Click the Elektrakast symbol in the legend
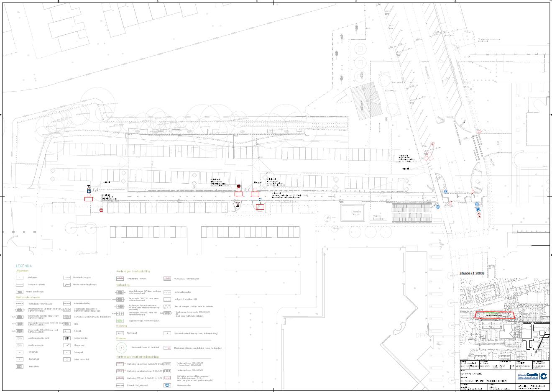The image size is (552, 392). click(x=167, y=348)
